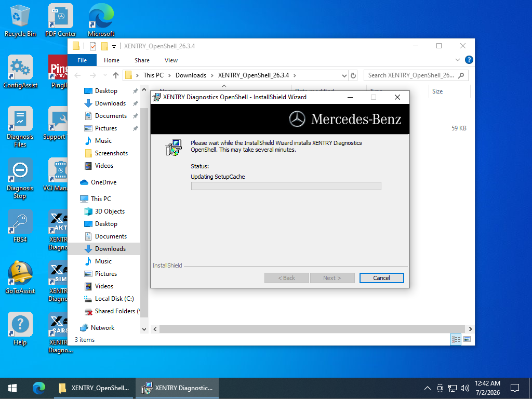Viewport: 532px width, 399px height.
Task: Open Screenshots folder in navigation pane
Action: point(111,153)
